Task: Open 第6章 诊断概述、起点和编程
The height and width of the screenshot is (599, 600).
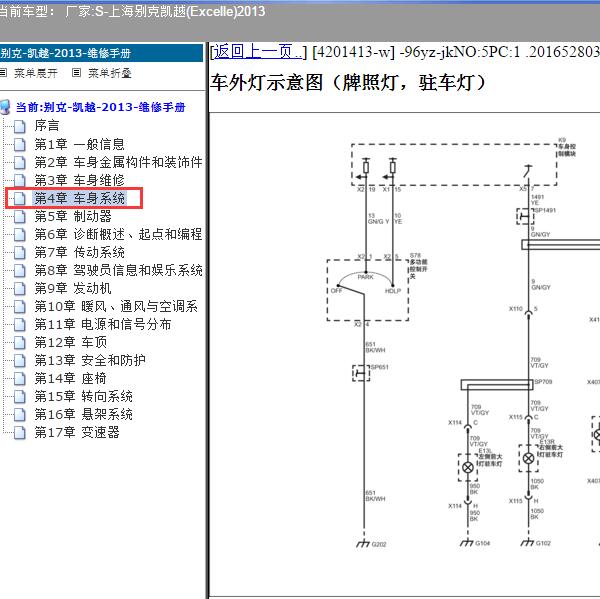Action: pyautogui.click(x=118, y=234)
